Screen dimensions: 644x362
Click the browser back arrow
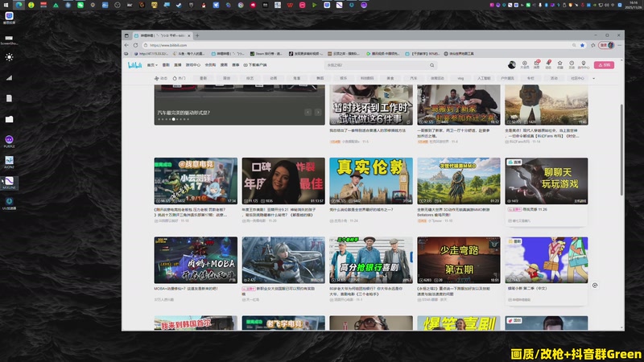(x=126, y=45)
